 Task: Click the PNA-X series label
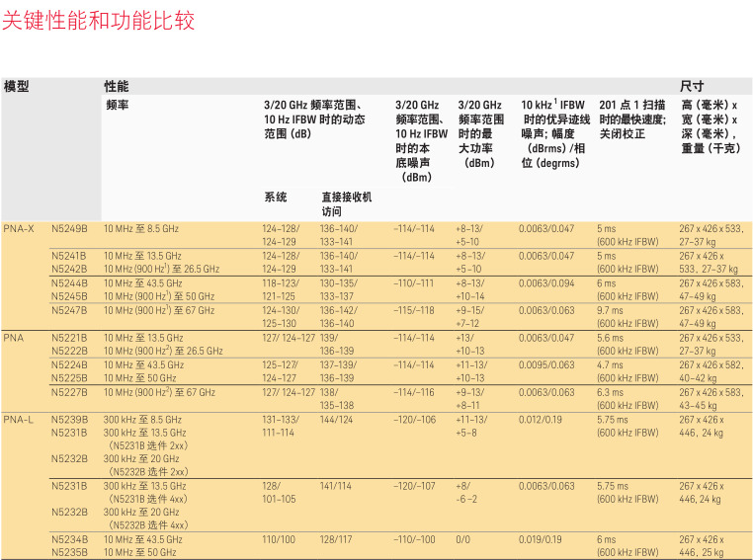click(19, 228)
